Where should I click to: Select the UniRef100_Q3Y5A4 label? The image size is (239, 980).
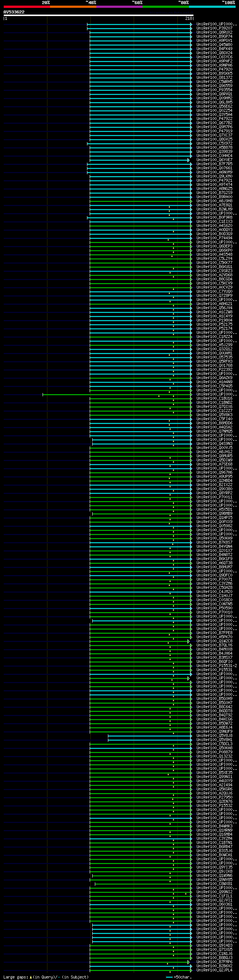tap(214, 115)
